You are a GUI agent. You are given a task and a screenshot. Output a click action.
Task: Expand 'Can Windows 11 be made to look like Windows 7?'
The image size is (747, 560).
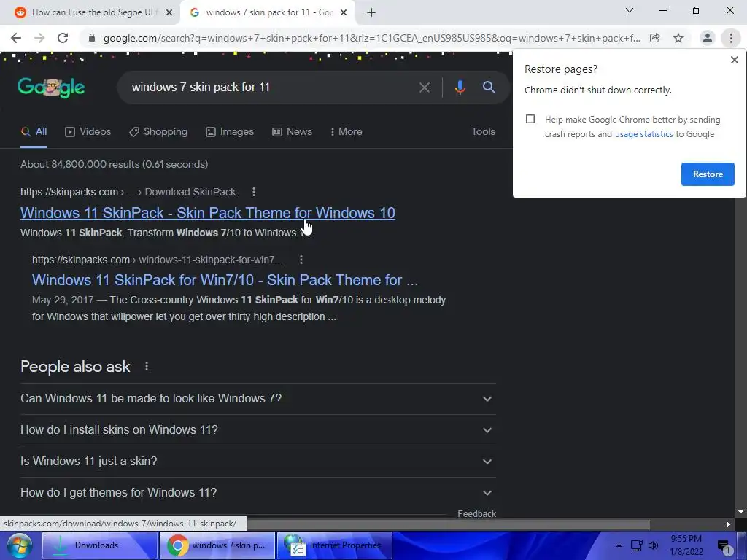258,399
